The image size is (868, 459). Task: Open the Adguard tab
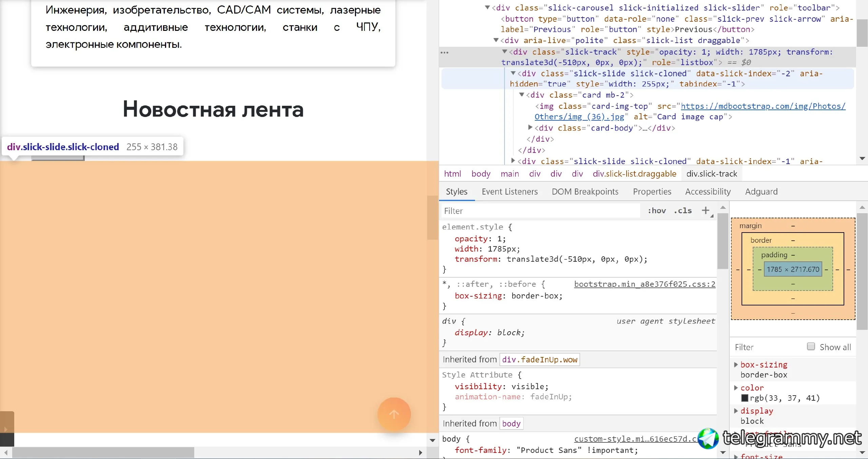point(761,192)
